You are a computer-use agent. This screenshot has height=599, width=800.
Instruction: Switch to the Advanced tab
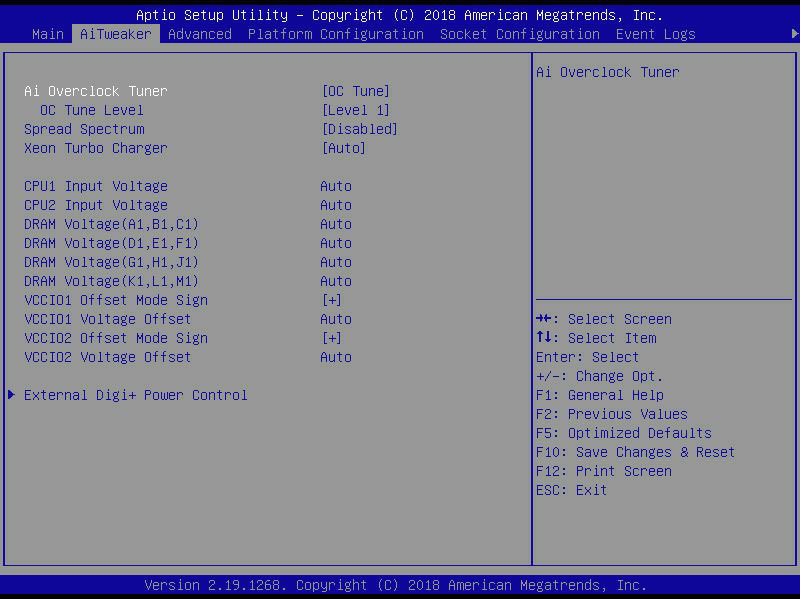tap(199, 34)
